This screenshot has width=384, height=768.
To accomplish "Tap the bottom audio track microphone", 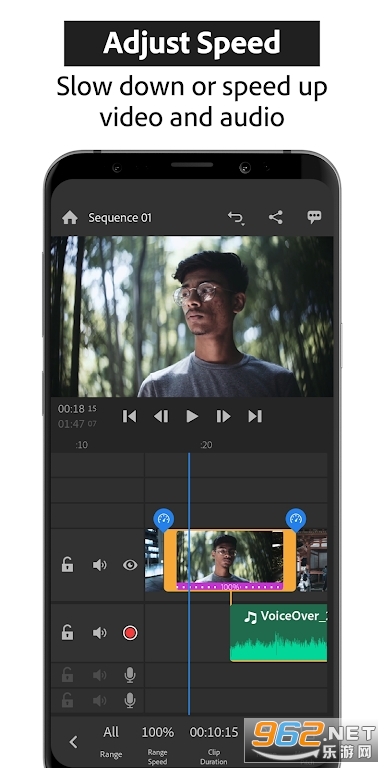I will tap(130, 701).
